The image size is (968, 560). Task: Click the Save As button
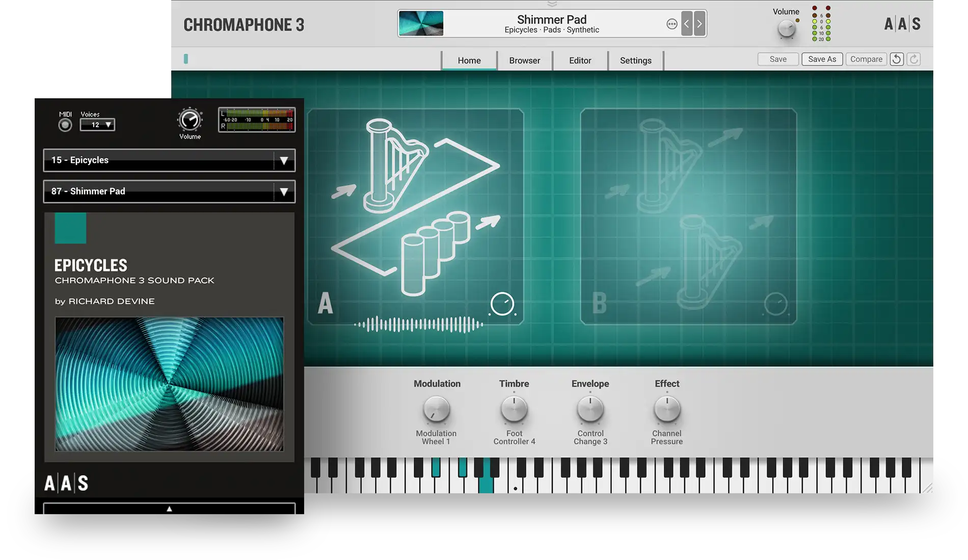coord(822,59)
